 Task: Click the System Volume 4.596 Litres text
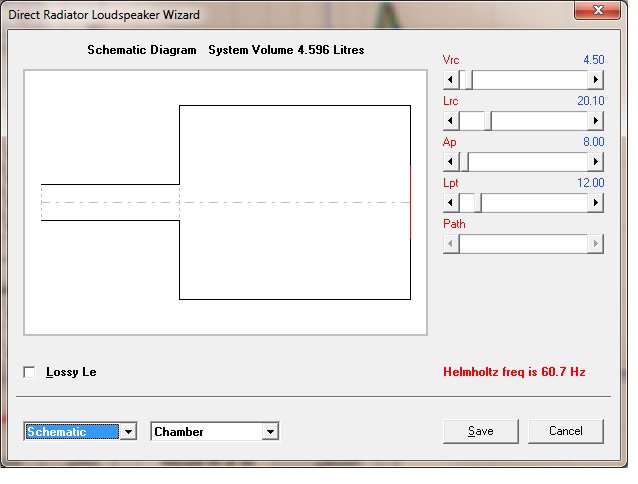pos(286,50)
